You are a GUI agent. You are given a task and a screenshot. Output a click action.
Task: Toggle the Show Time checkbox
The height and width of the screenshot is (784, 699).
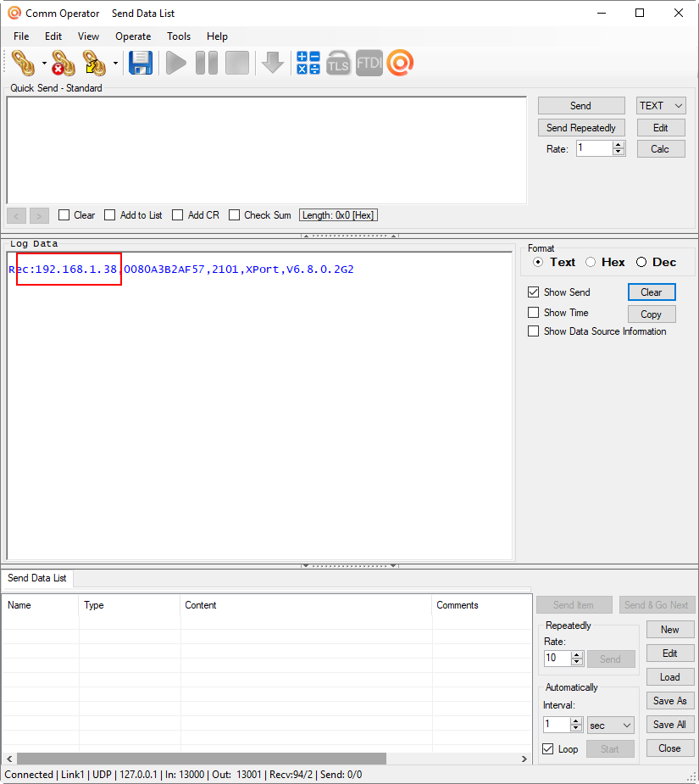534,313
